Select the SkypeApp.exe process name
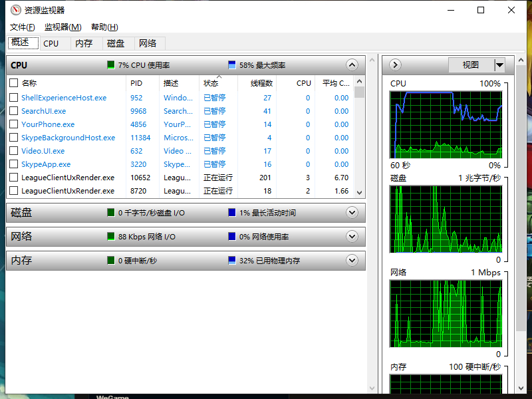Viewport: 532px width, 399px height. [46, 164]
